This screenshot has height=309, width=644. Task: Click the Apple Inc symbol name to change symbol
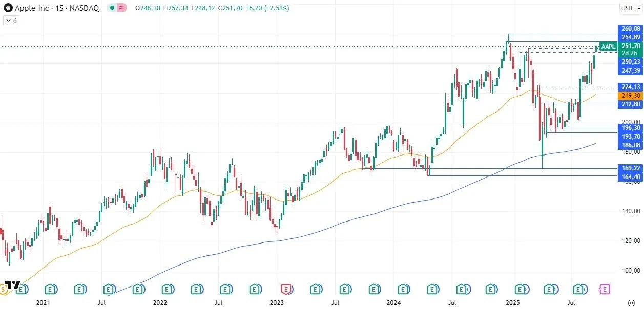[31, 8]
